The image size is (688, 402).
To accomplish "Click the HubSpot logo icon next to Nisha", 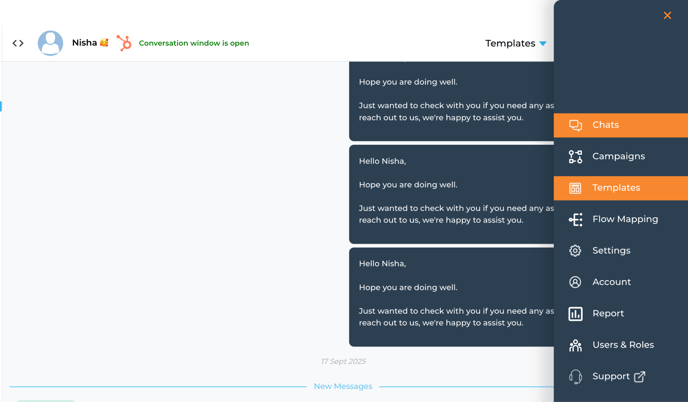I will tap(124, 43).
